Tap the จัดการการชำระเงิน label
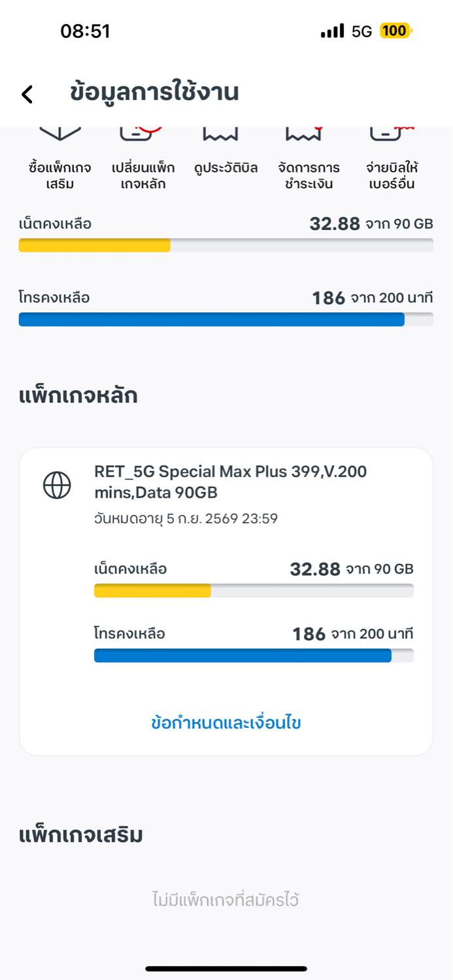 click(x=309, y=176)
